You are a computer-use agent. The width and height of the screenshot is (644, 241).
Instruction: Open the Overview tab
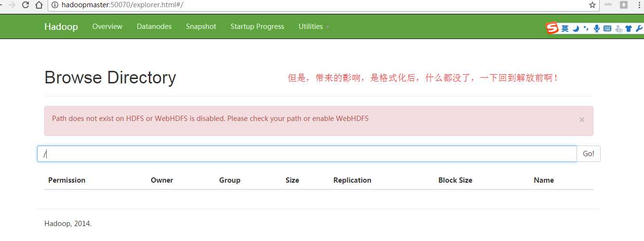[x=107, y=27]
